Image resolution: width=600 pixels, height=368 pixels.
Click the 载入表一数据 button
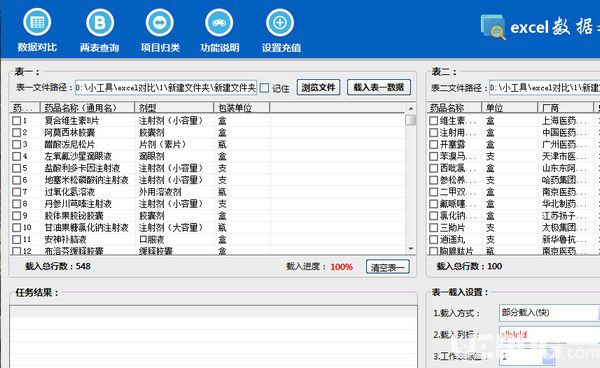(x=379, y=87)
